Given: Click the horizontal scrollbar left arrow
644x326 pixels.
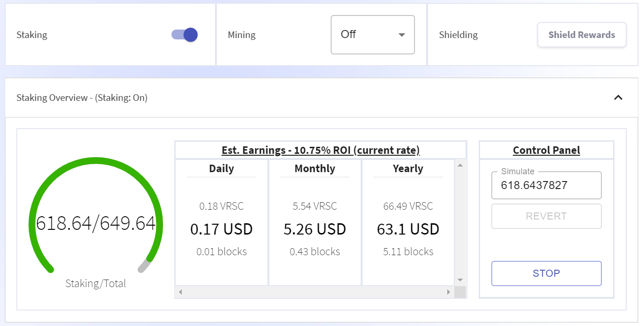Looking at the screenshot, I should point(180,292).
